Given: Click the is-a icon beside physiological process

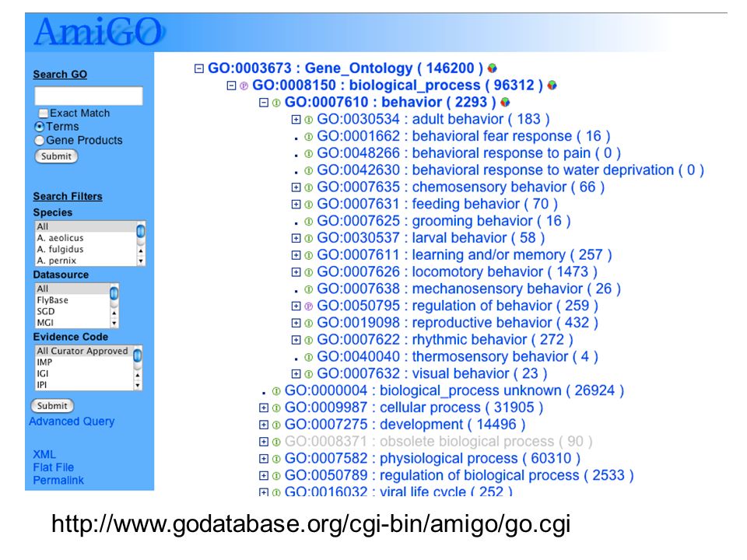Looking at the screenshot, I should tap(276, 459).
